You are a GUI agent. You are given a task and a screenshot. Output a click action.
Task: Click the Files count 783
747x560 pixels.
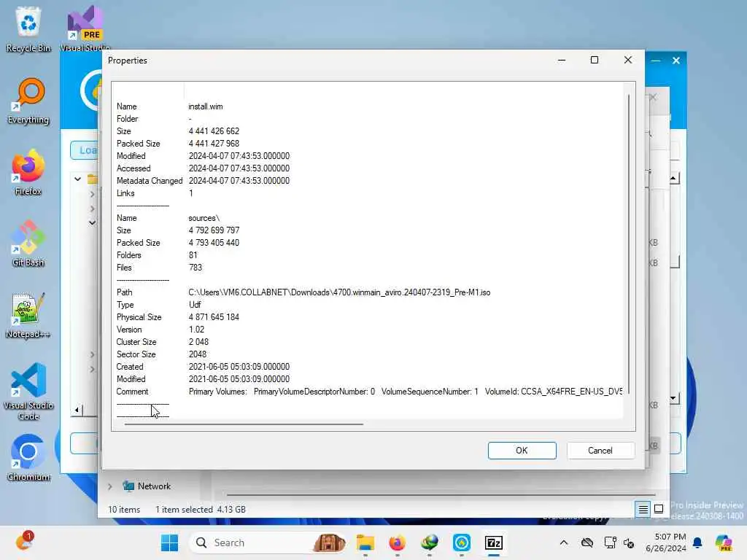point(196,268)
